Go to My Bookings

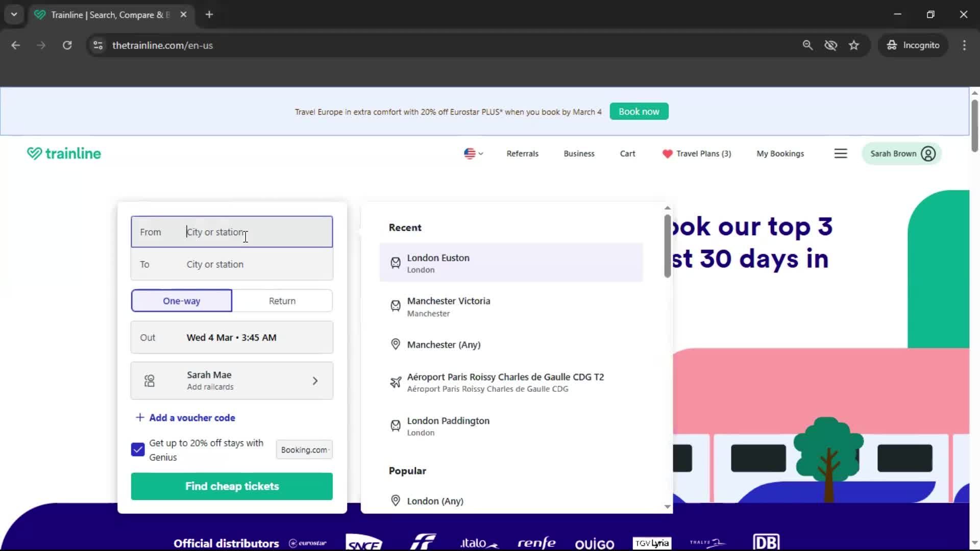pyautogui.click(x=780, y=153)
